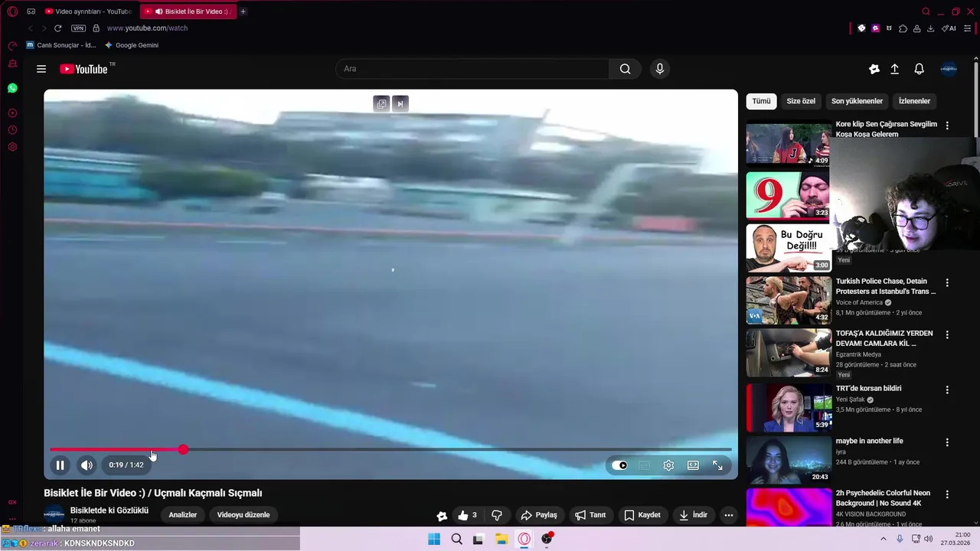Open options for Kore klip video
Image resolution: width=980 pixels, height=551 pixels.
click(x=947, y=126)
